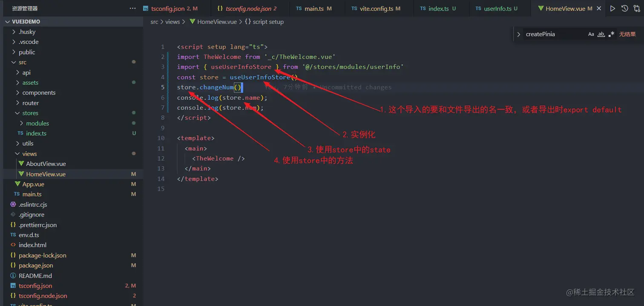Image resolution: width=644 pixels, height=306 pixels.
Task: Toggle Use Regular Expression (.*) in find widget
Action: pyautogui.click(x=612, y=34)
